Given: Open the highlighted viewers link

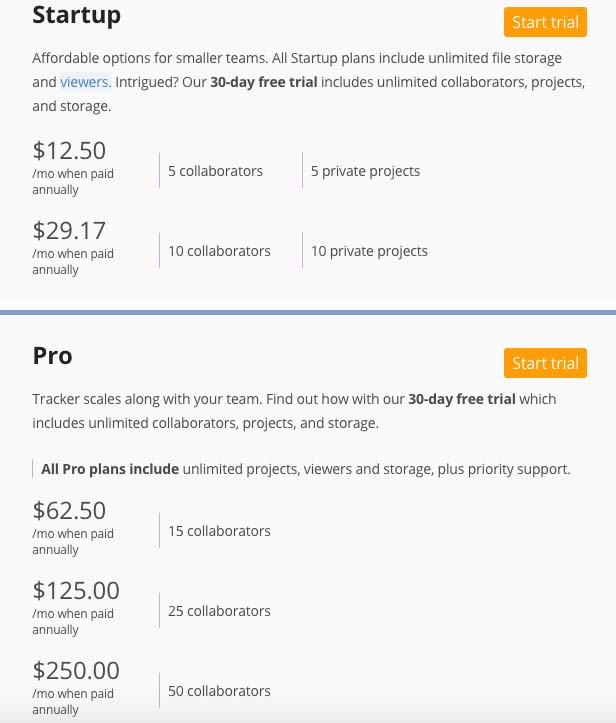Looking at the screenshot, I should coord(85,82).
